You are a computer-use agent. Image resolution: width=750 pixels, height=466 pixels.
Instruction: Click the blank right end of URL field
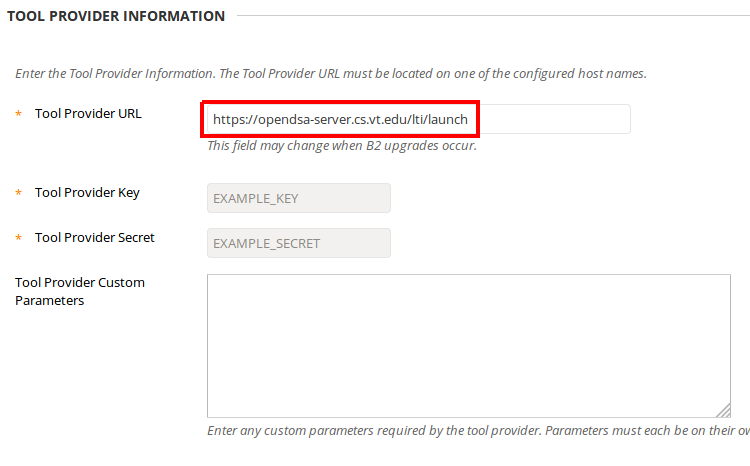(x=555, y=119)
